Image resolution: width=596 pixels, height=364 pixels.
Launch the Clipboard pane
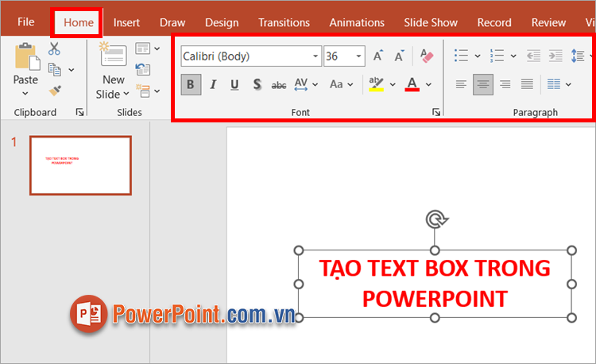[x=79, y=112]
